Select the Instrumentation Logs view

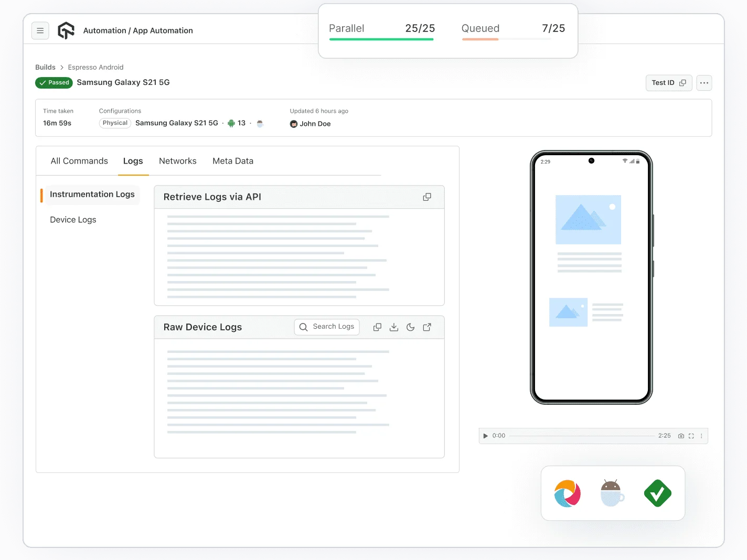click(x=92, y=195)
